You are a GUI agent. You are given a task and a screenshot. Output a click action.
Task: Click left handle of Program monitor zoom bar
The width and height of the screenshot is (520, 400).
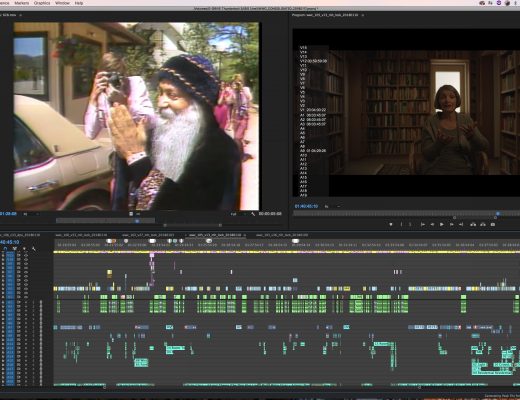tap(454, 218)
